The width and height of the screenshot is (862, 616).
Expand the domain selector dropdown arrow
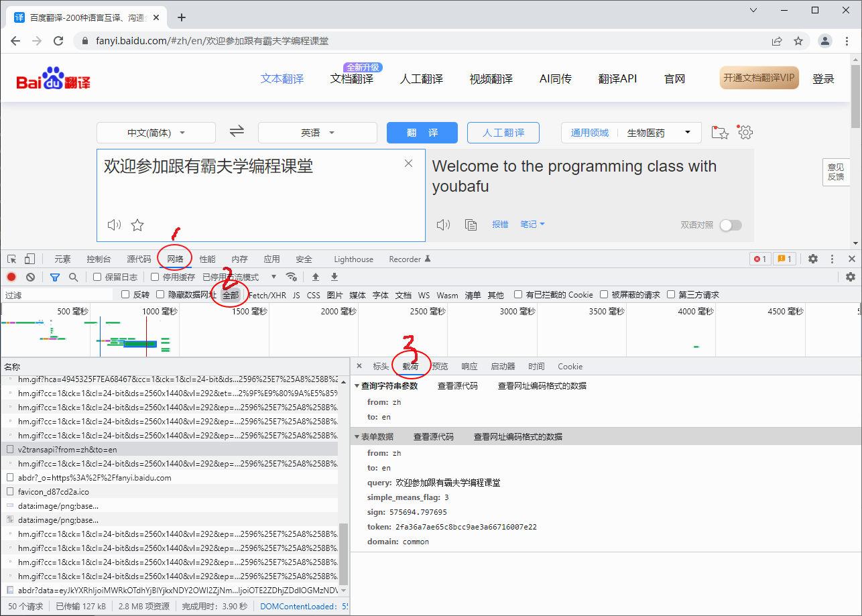pyautogui.click(x=688, y=132)
